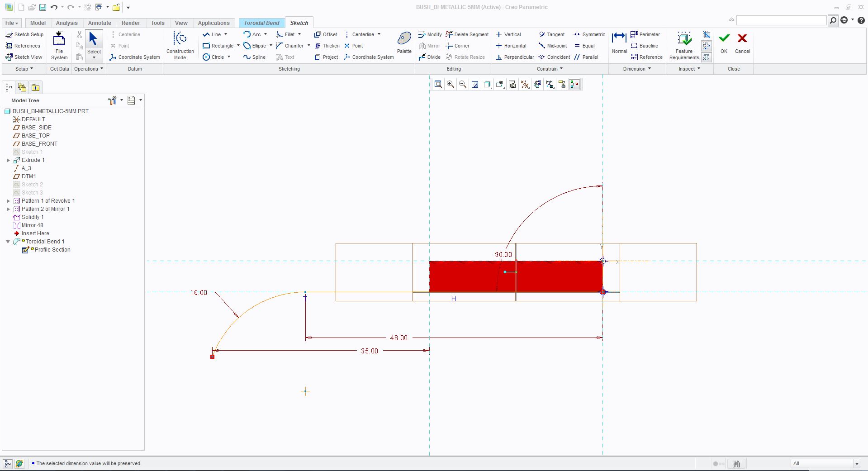Click the Refit zoom icon in the graphics toolbar
868x471 pixels.
pyautogui.click(x=438, y=84)
